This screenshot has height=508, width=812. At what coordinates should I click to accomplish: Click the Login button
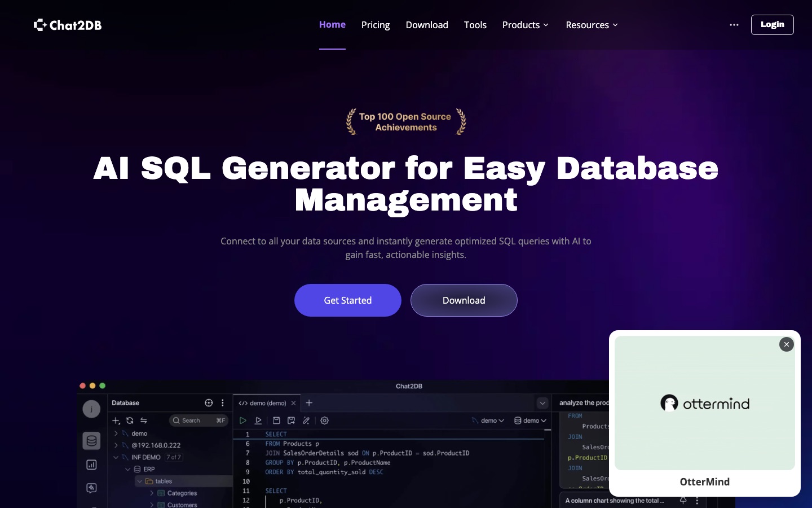(773, 25)
